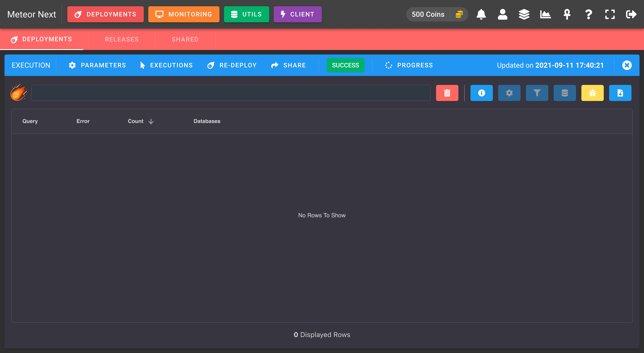Sort by the Error column header
The height and width of the screenshot is (353, 644).
coord(83,121)
